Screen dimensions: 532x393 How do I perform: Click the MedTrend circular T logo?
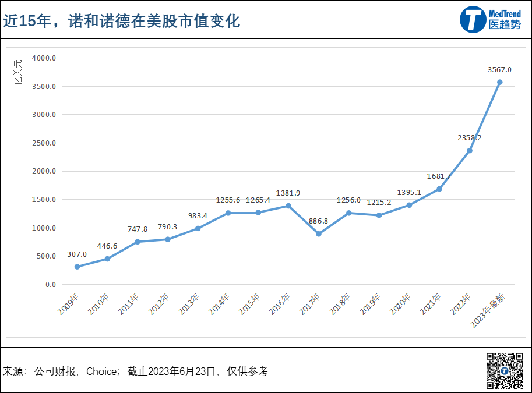[473, 19]
